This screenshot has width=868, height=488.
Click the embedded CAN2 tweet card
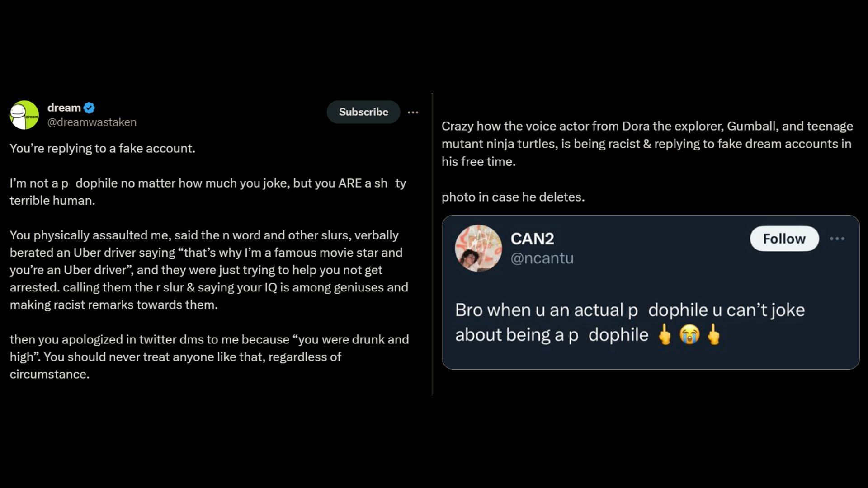[651, 292]
